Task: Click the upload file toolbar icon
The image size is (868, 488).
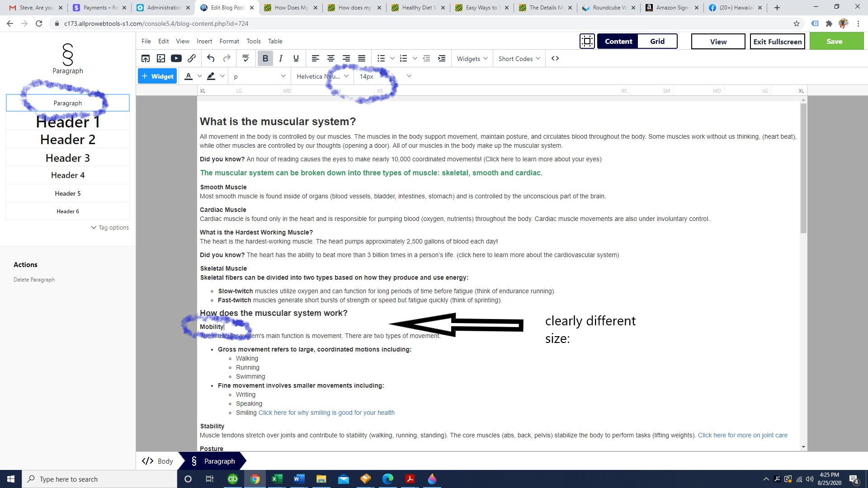Action: pos(146,58)
